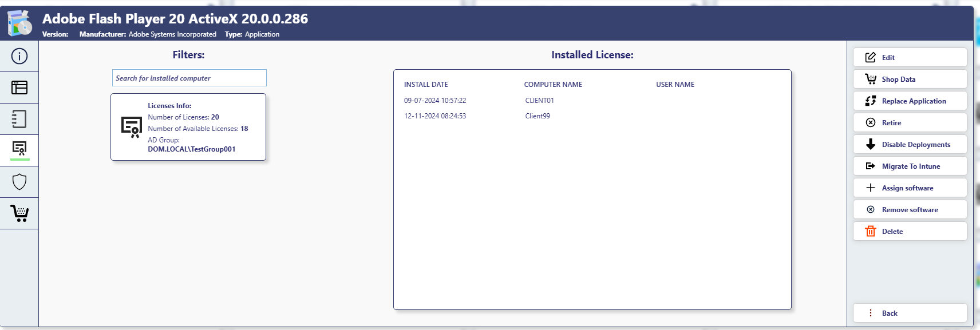Click the red trash can icon
Screen dimensions: 980x330
coord(871,231)
